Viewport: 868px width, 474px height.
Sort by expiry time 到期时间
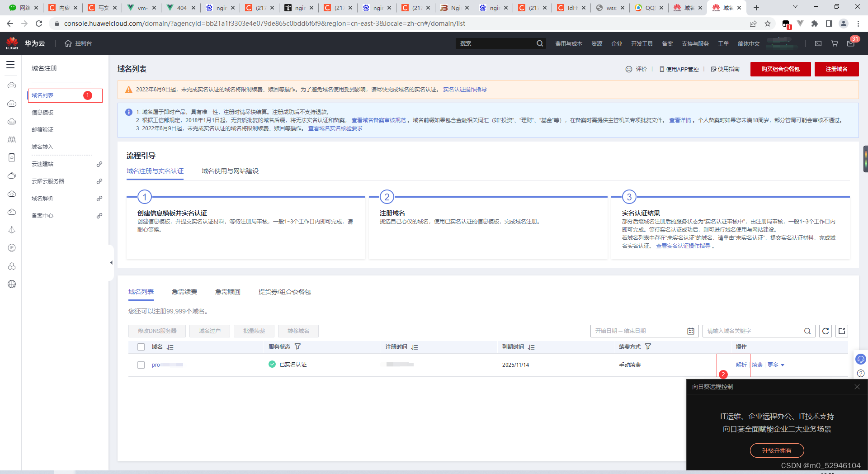531,347
